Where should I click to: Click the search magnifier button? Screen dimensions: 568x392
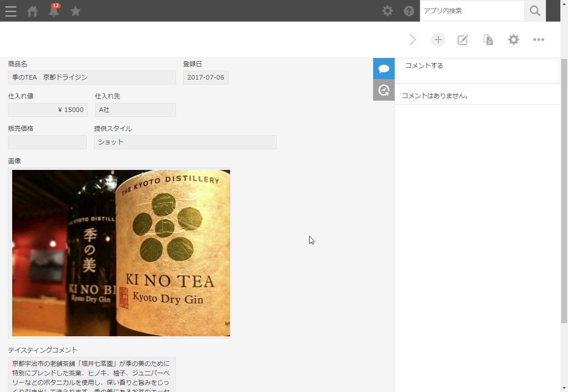[535, 11]
